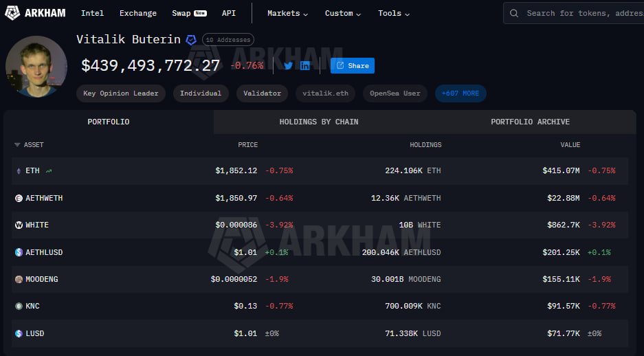Open the Swap page
Screen dimensions: 644x356
(189, 13)
